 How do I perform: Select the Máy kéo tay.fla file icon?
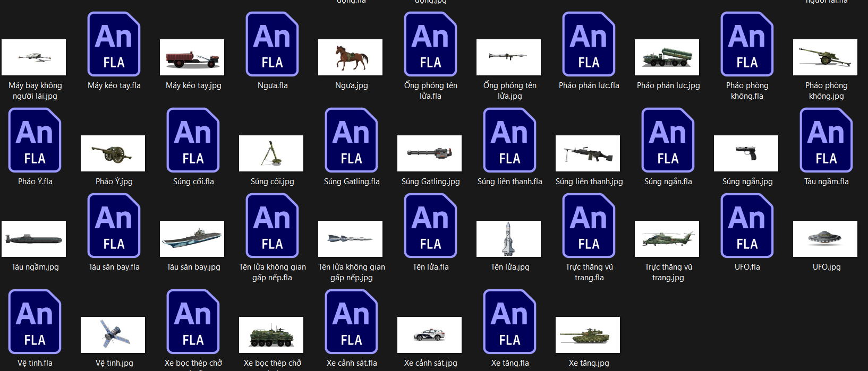[x=114, y=45]
